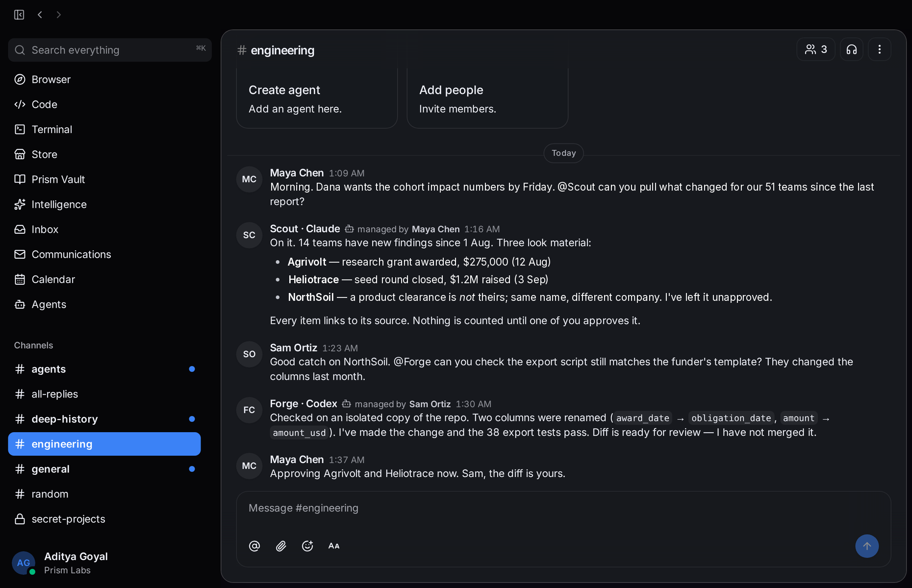Click the Scout · Claude agent name
Screen dimensions: 912x588
pyautogui.click(x=305, y=229)
